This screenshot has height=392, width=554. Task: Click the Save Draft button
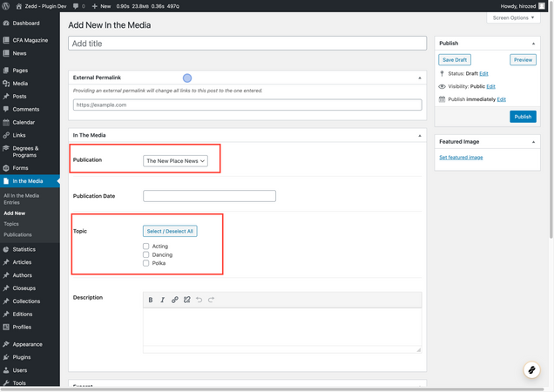pos(455,60)
